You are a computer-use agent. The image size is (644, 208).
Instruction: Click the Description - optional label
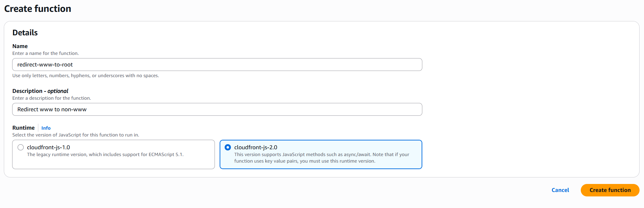pos(40,91)
